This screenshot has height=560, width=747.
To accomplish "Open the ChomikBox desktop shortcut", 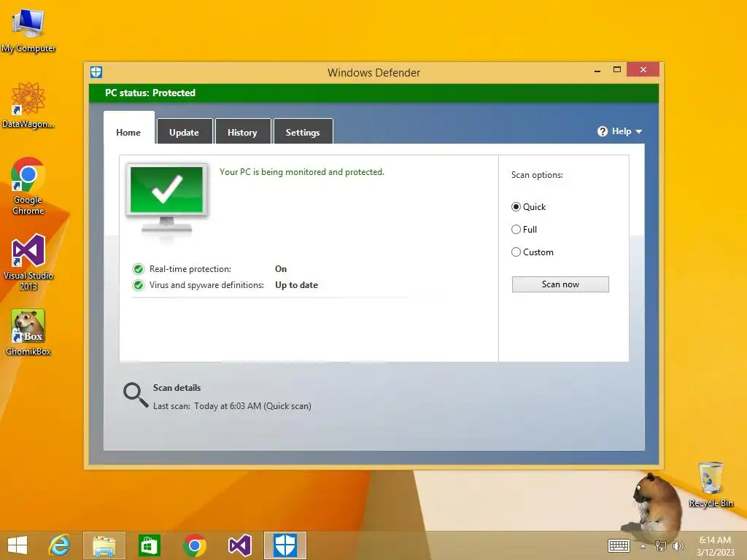I will 28,332.
